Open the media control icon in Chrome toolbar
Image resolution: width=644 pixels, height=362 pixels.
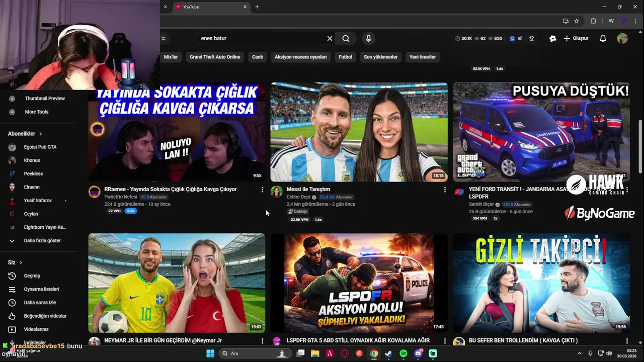pyautogui.click(x=611, y=21)
